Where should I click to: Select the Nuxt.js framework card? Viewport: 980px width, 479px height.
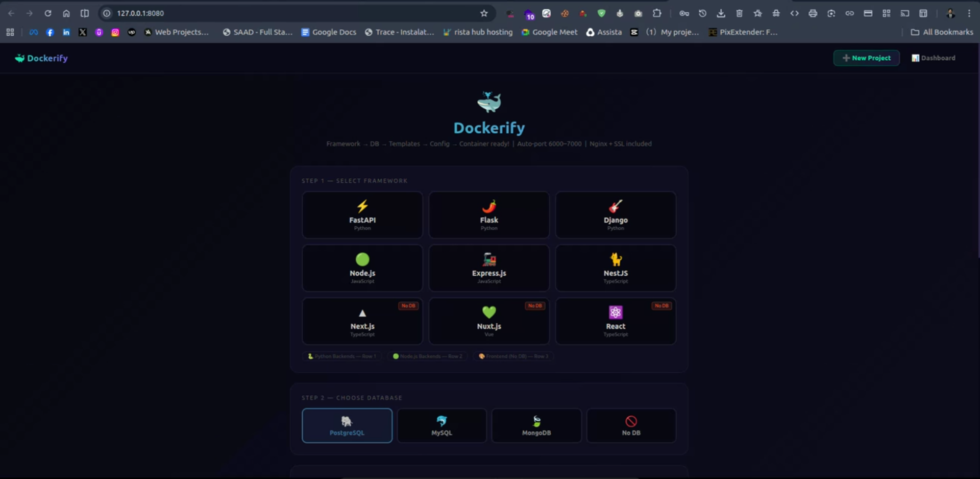[488, 321]
